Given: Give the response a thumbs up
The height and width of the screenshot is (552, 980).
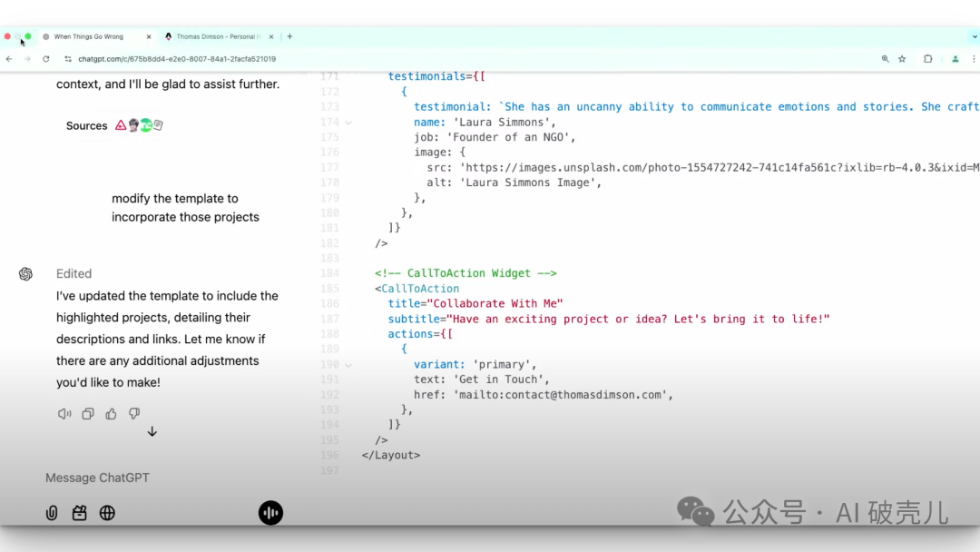Looking at the screenshot, I should 111,414.
